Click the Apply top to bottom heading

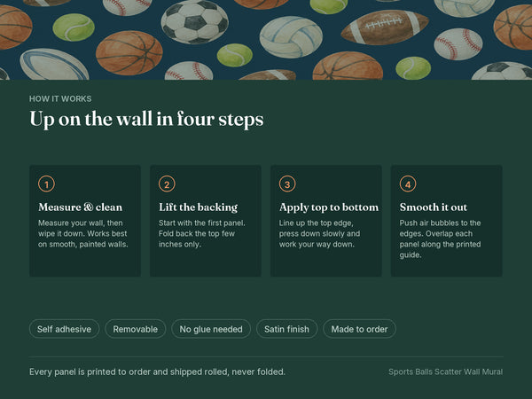click(x=328, y=207)
